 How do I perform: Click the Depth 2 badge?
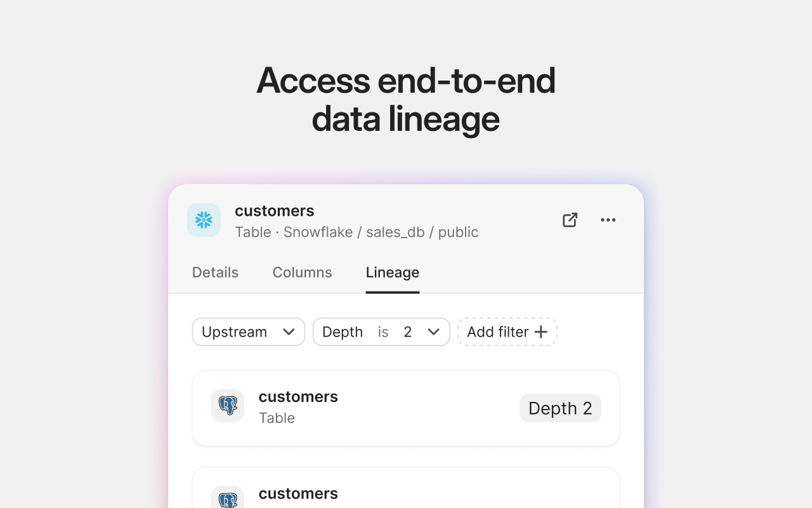tap(560, 408)
